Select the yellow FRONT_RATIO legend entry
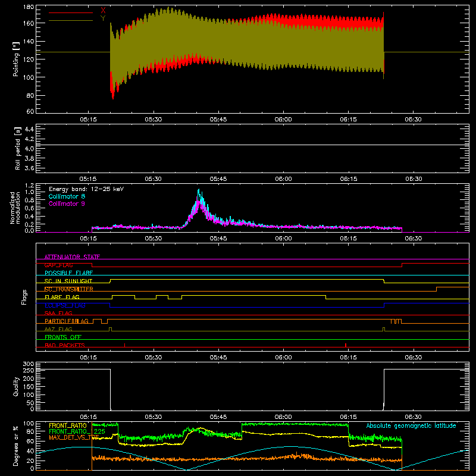The width and height of the screenshot is (476, 476). point(68,425)
